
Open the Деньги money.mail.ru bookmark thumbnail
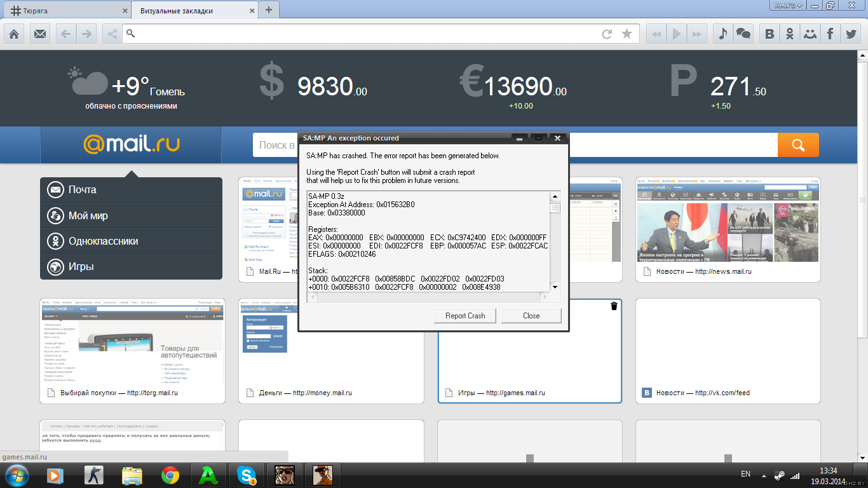[331, 351]
